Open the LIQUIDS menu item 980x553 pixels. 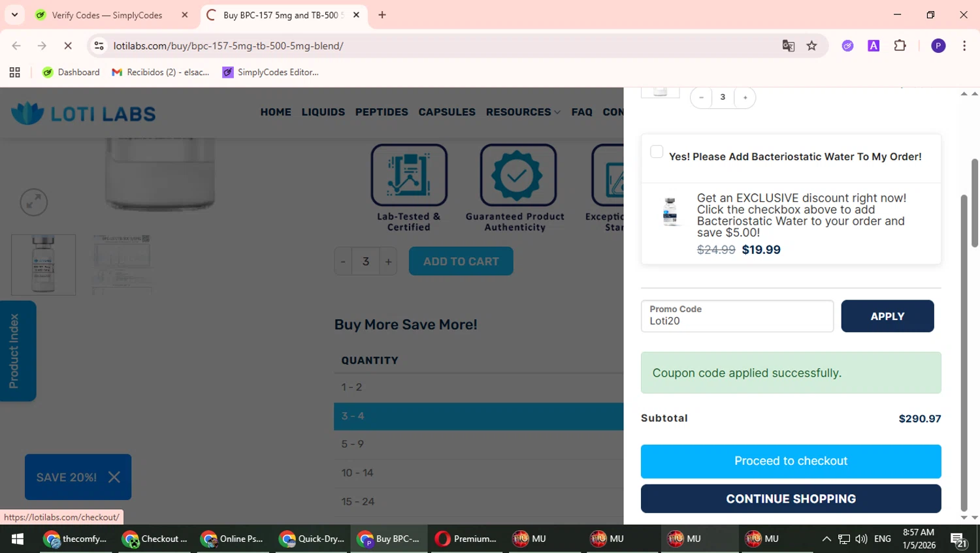pyautogui.click(x=323, y=112)
